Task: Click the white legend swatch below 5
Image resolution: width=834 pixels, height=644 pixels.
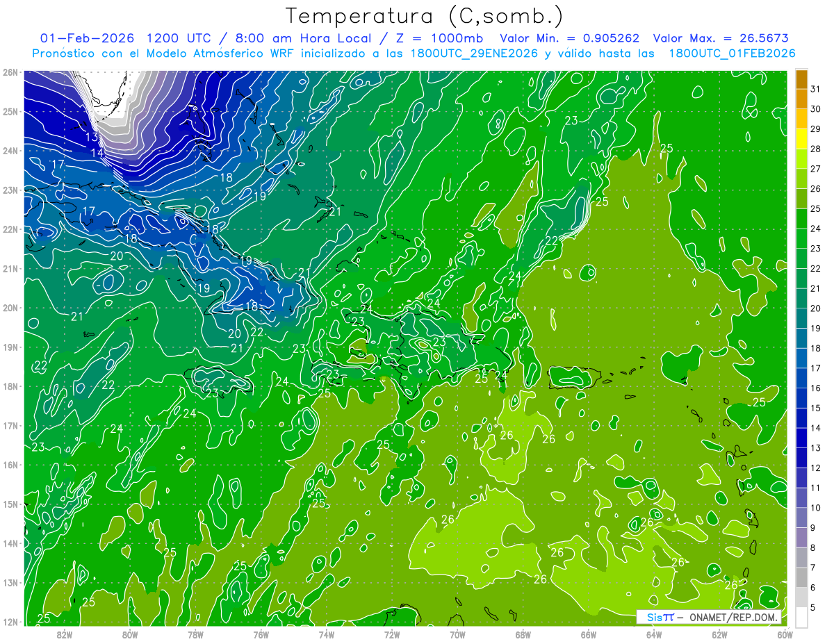Action: coord(802,617)
